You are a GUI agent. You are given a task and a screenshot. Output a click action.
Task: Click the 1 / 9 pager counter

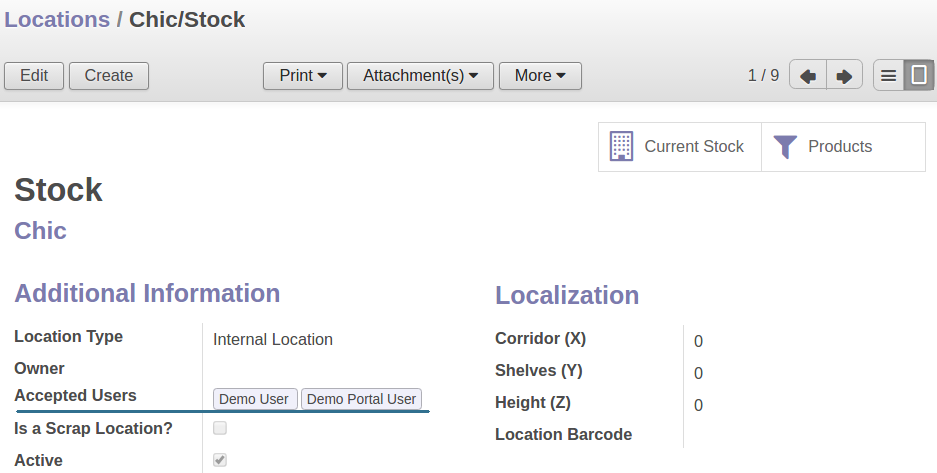click(x=763, y=76)
